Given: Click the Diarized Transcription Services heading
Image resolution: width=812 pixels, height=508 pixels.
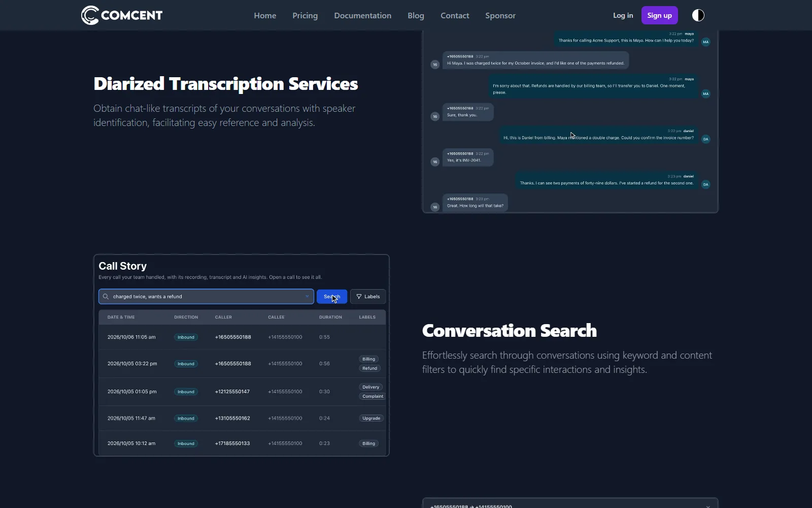Looking at the screenshot, I should pos(226,84).
